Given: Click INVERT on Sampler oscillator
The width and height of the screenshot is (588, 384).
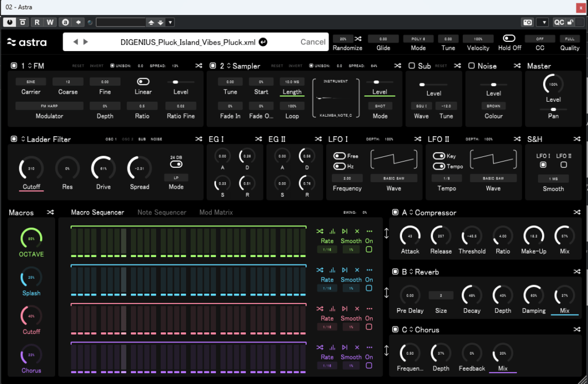Looking at the screenshot, I should (296, 66).
